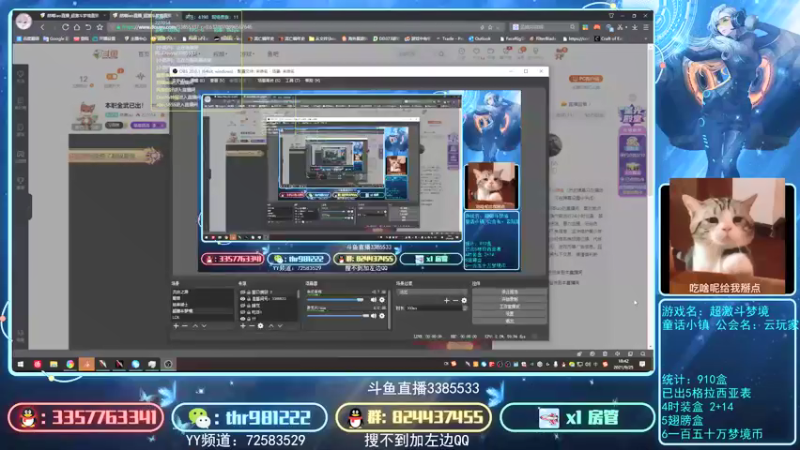Viewport: 800px width, 450px height.
Task: Open the scene transition type dropdown
Action: coord(432,292)
